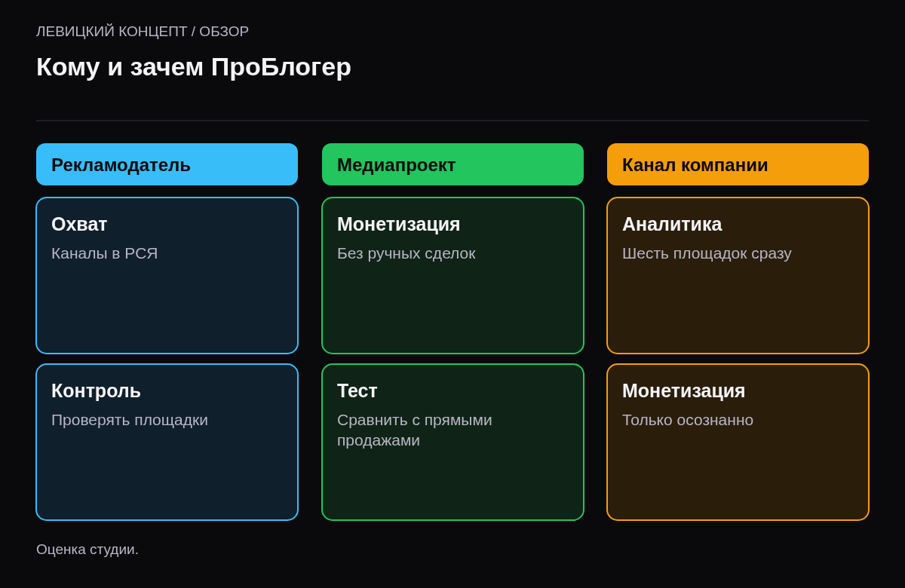Click the orange 'Канал компании' column header
Viewport: 905px width, 588px height.
pos(738,164)
